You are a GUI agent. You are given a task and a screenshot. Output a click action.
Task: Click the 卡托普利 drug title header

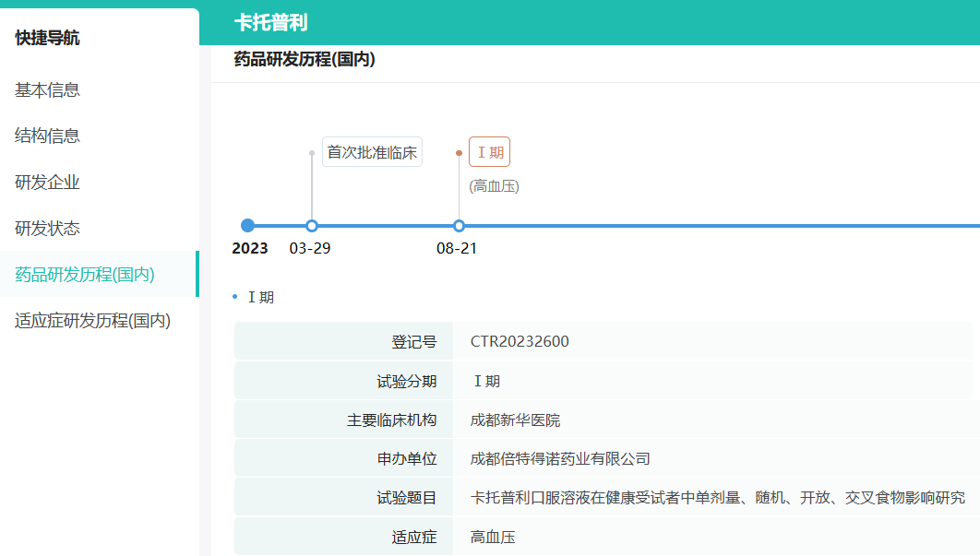(x=270, y=23)
